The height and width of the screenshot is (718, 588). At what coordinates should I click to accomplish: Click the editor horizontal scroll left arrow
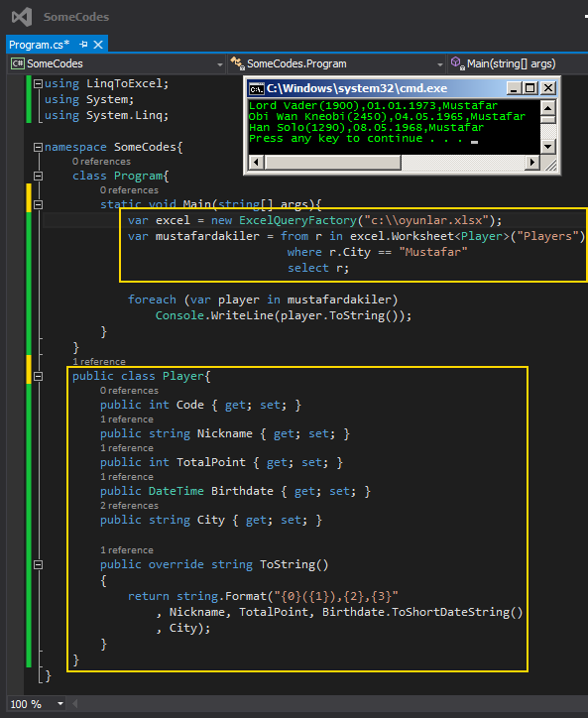(x=74, y=704)
